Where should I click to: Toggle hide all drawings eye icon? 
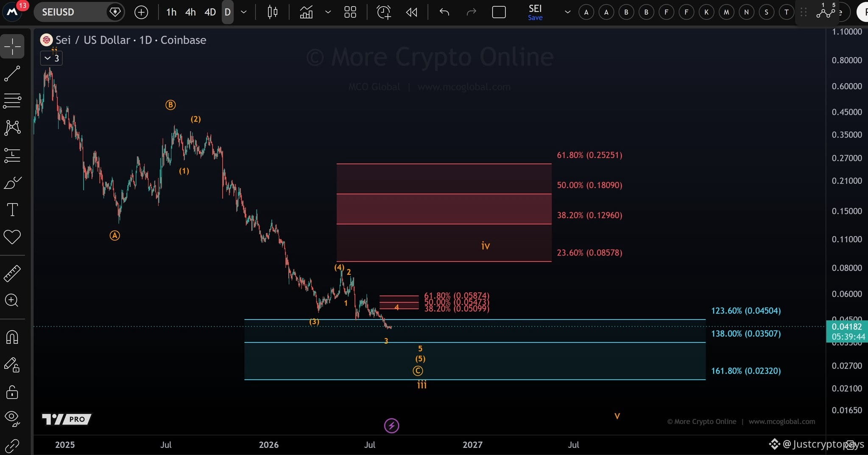pyautogui.click(x=12, y=418)
